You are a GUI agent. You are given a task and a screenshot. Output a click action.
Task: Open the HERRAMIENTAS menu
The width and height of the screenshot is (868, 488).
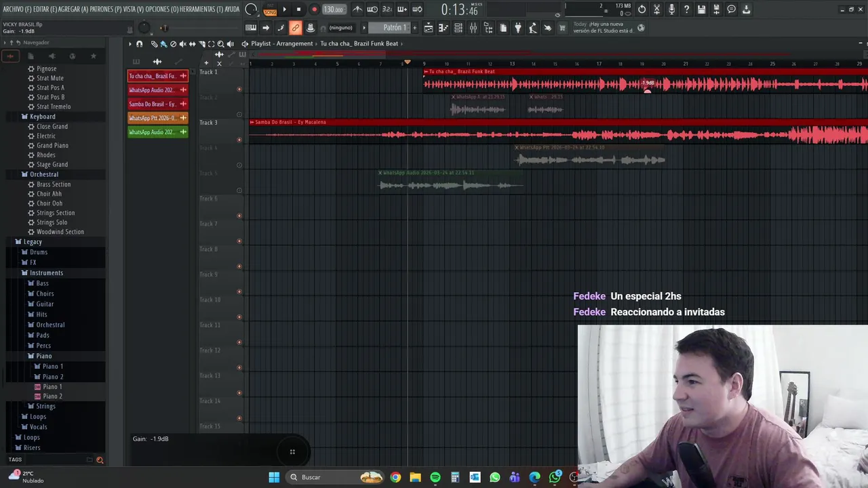201,9
